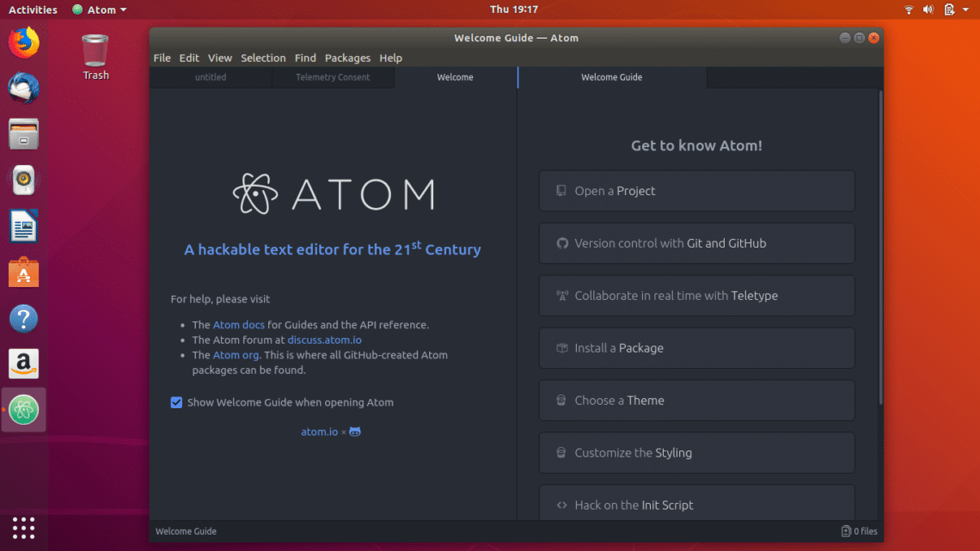The image size is (980, 551).
Task: Expand the Open a Project section
Action: click(x=696, y=191)
